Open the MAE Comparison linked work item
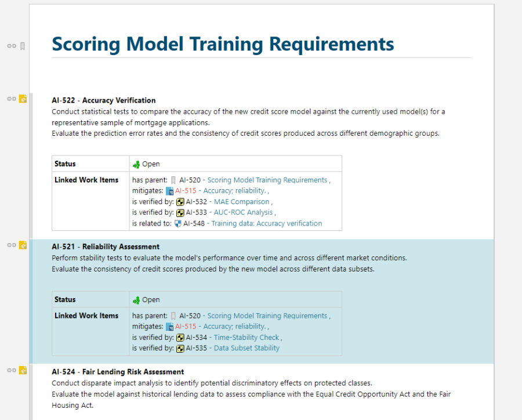Image resolution: width=522 pixels, height=420 pixels. [x=241, y=202]
